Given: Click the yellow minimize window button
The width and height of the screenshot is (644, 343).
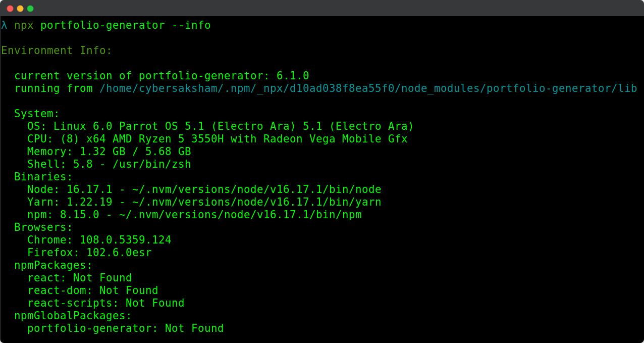Looking at the screenshot, I should coord(20,9).
